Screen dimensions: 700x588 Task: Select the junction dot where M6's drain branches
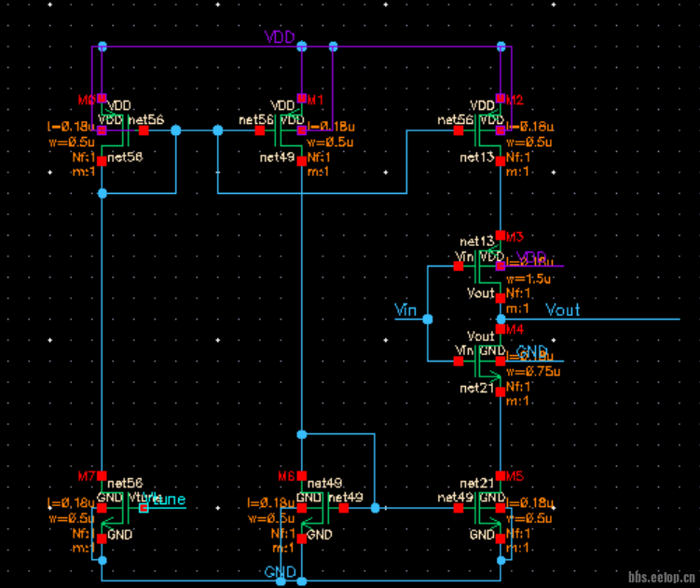tap(302, 434)
